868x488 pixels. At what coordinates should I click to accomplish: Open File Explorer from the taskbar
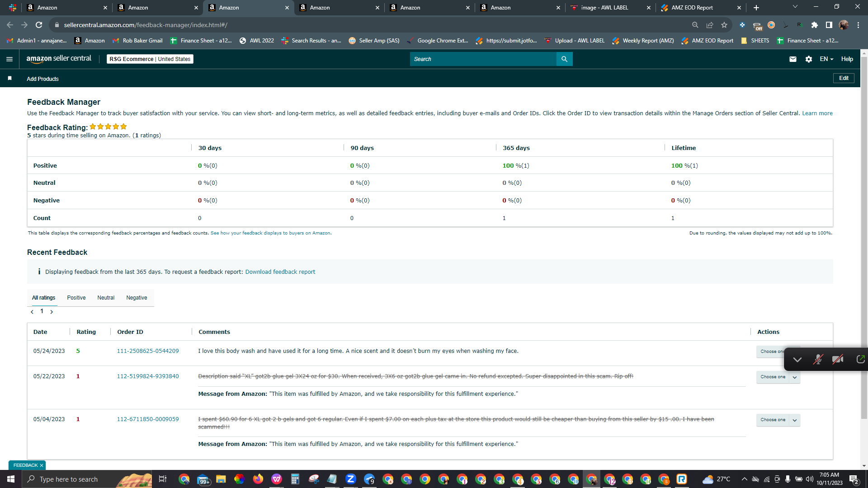pyautogui.click(x=221, y=479)
